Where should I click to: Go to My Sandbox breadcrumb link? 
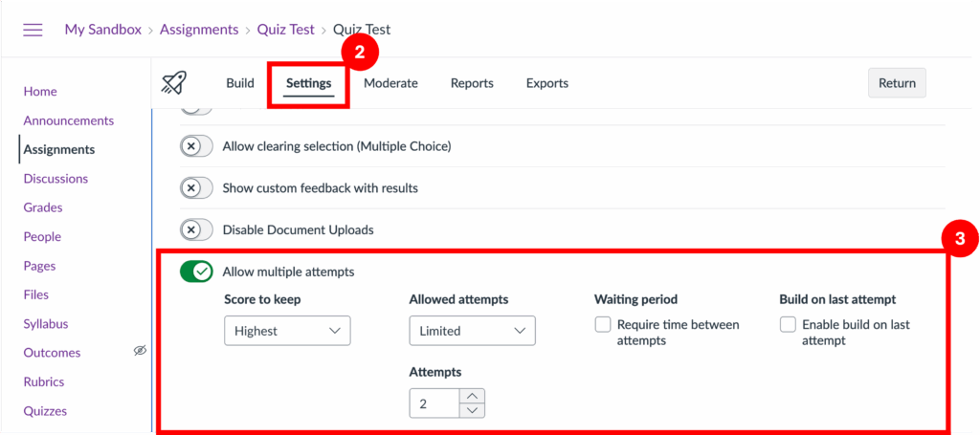102,30
